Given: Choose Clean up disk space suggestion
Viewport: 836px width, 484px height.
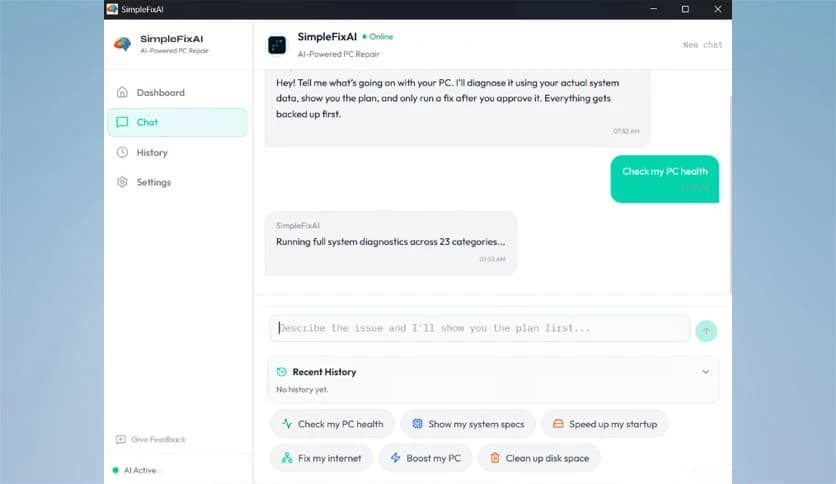Looking at the screenshot, I should [x=540, y=458].
